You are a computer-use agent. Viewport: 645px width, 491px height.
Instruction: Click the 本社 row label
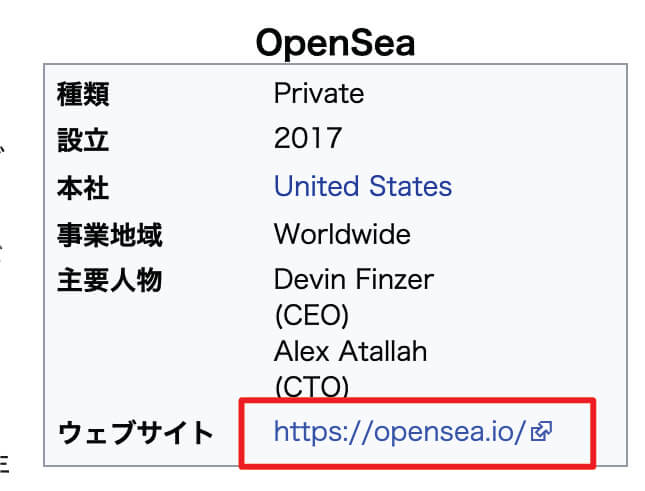[x=83, y=187]
